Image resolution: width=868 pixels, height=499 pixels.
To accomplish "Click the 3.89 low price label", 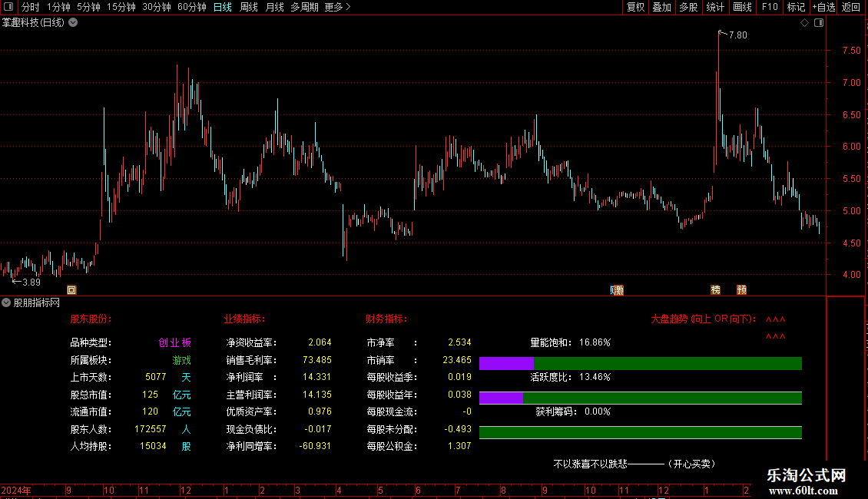I will point(31,283).
